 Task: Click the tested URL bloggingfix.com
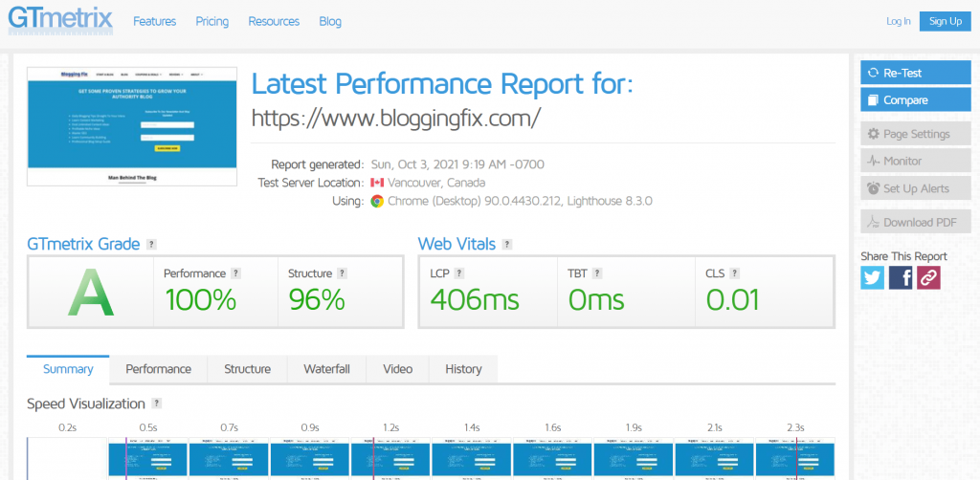click(x=395, y=118)
